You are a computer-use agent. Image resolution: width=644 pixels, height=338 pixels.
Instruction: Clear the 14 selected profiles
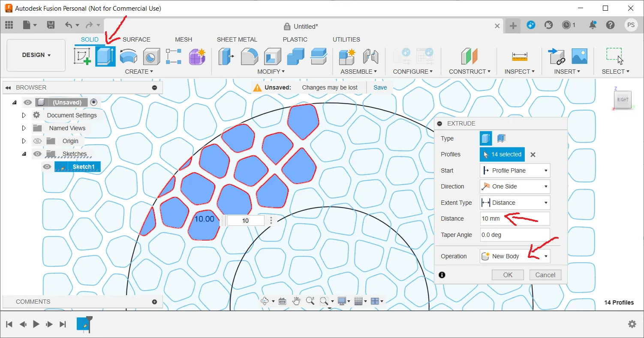(x=533, y=155)
